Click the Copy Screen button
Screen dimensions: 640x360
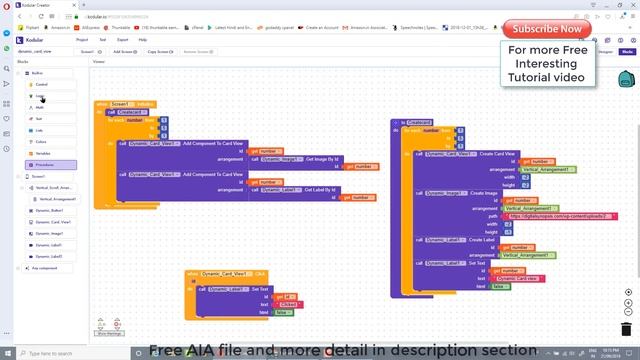click(x=160, y=52)
